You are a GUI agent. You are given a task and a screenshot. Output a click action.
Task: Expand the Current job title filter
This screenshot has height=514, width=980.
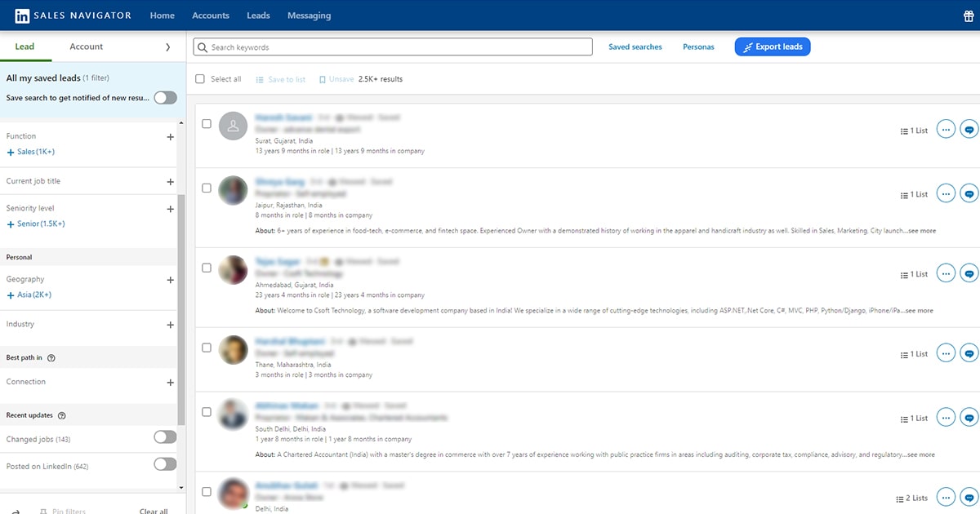[170, 182]
